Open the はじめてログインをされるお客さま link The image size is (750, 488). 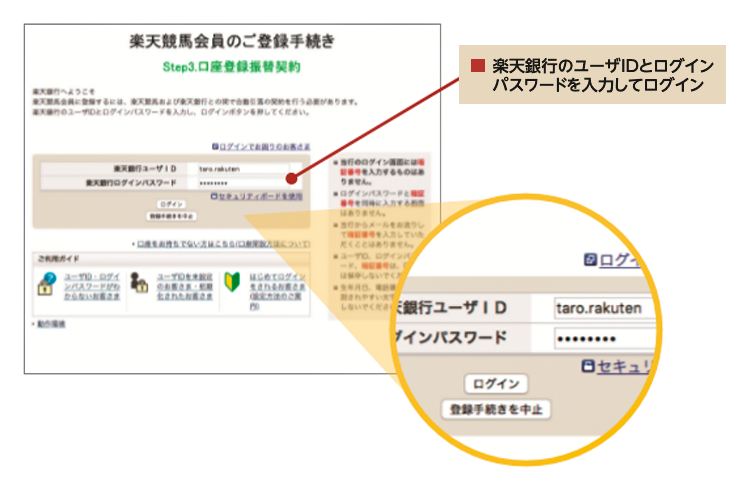(277, 291)
